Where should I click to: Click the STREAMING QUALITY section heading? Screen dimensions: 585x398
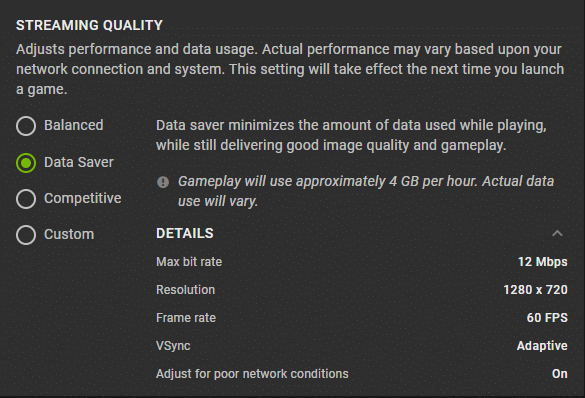pos(89,25)
